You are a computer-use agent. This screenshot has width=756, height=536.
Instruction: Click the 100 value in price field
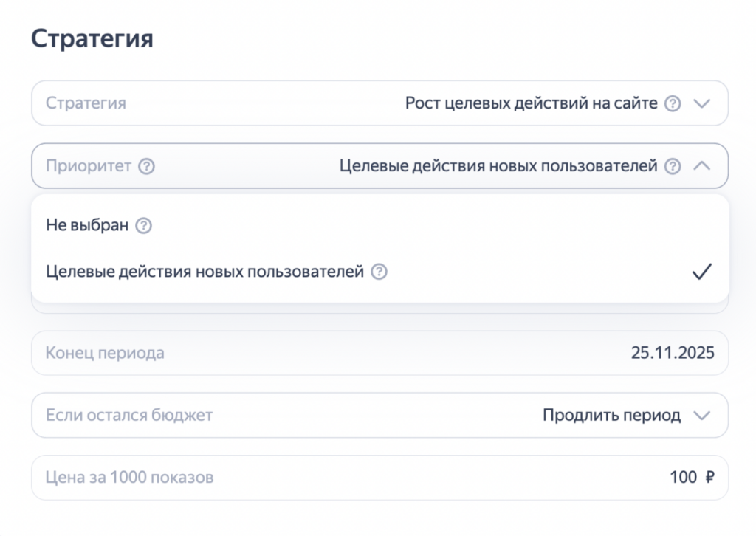(x=683, y=477)
